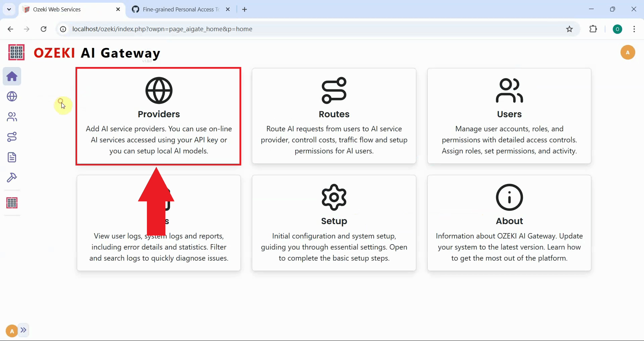Image resolution: width=644 pixels, height=341 pixels.
Task: Click the orange A avatar at bottom left
Action: 11,330
